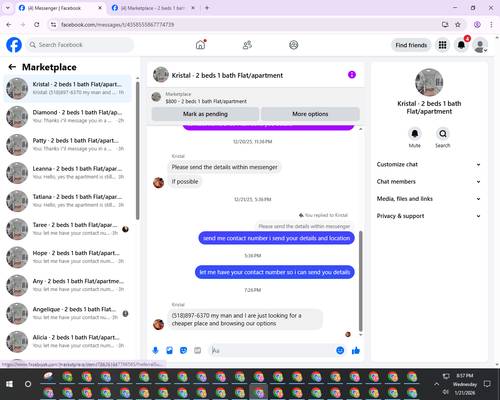Open the Chrome profile icon in toolbar
The image size is (500, 400).
[x=477, y=24]
